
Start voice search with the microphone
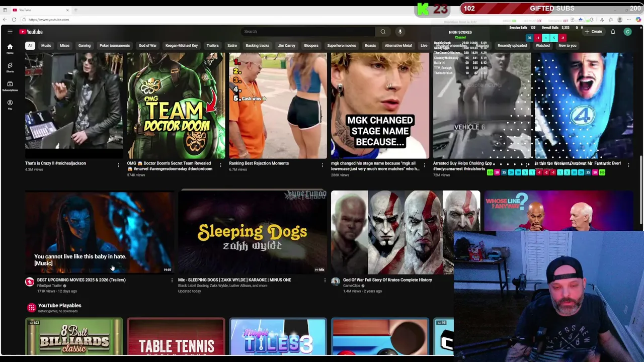(x=400, y=32)
